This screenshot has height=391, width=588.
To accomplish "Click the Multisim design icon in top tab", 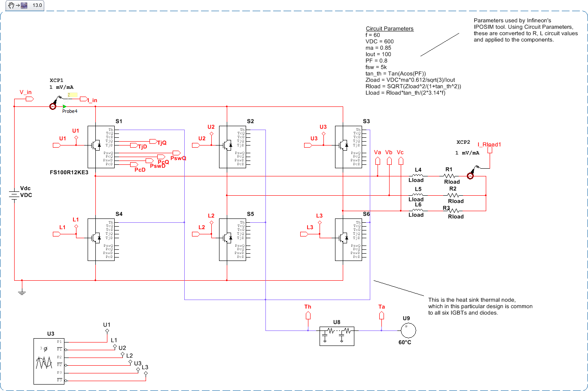I will click(x=24, y=5).
